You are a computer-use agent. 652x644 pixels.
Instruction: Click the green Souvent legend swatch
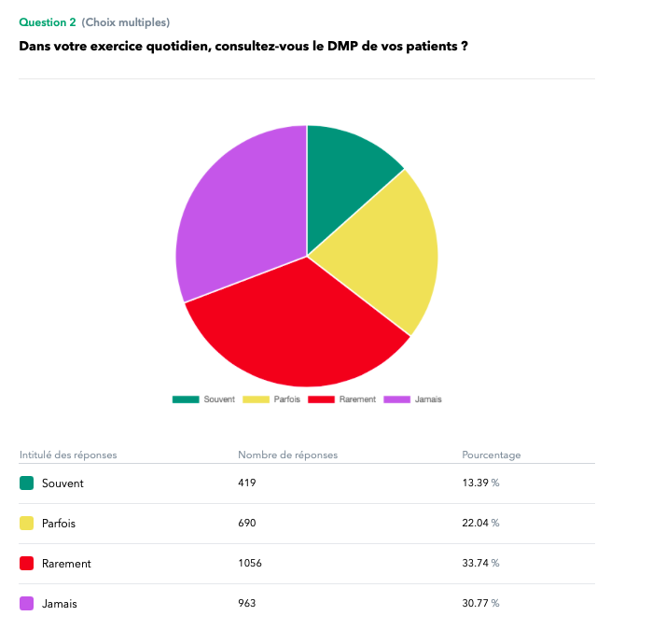tap(186, 399)
